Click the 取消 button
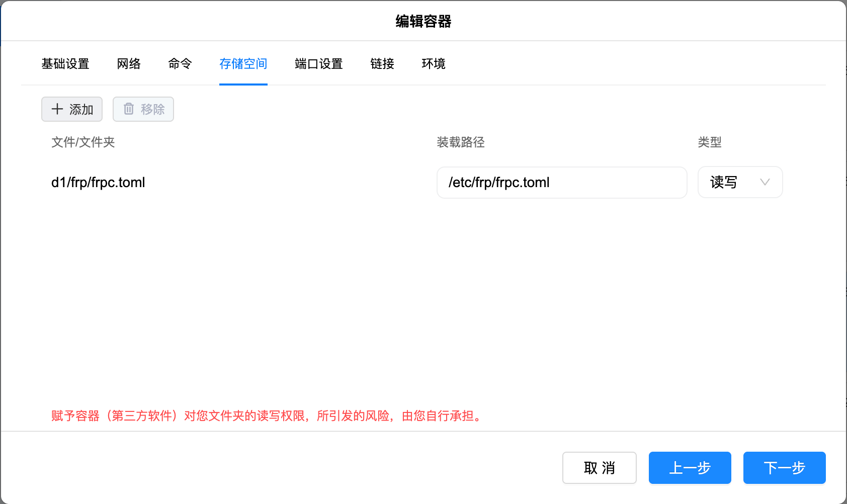 (x=599, y=468)
